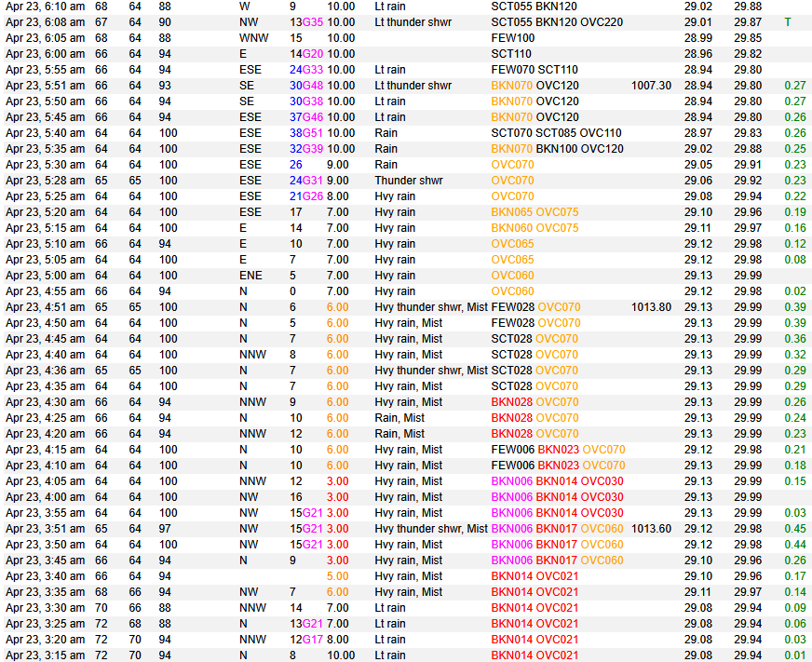812x662 pixels.
Task: Select the peak wind value 38G51
Action: pyautogui.click(x=306, y=133)
